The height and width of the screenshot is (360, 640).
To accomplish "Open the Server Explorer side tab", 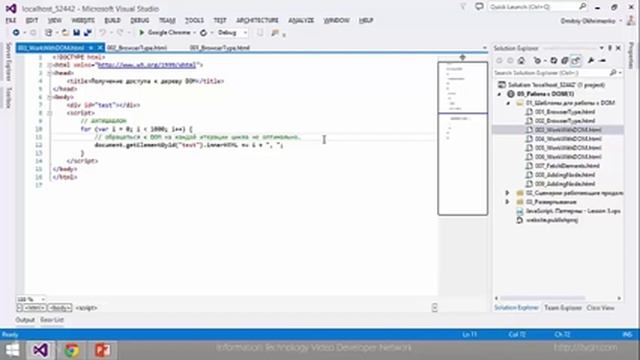I will point(9,61).
